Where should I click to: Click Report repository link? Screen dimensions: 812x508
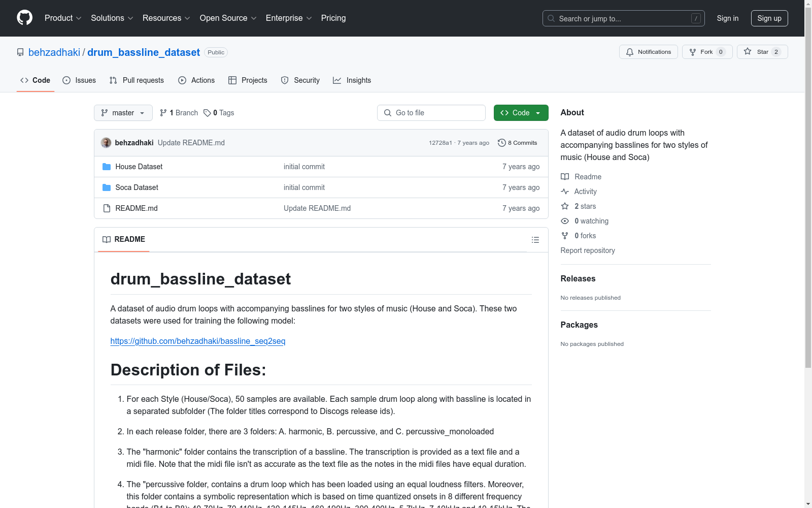pyautogui.click(x=588, y=250)
